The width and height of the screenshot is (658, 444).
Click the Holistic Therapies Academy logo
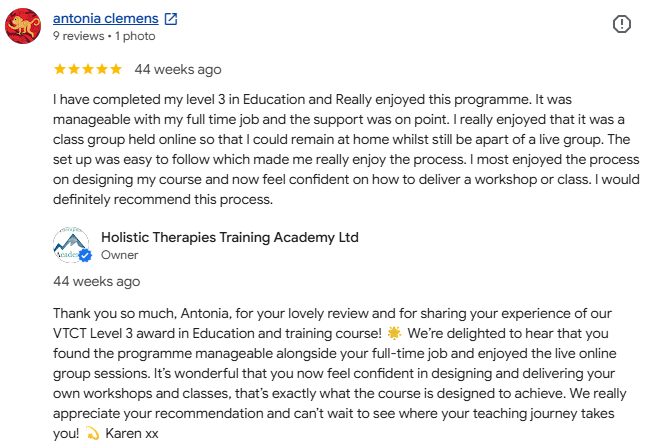(x=71, y=245)
